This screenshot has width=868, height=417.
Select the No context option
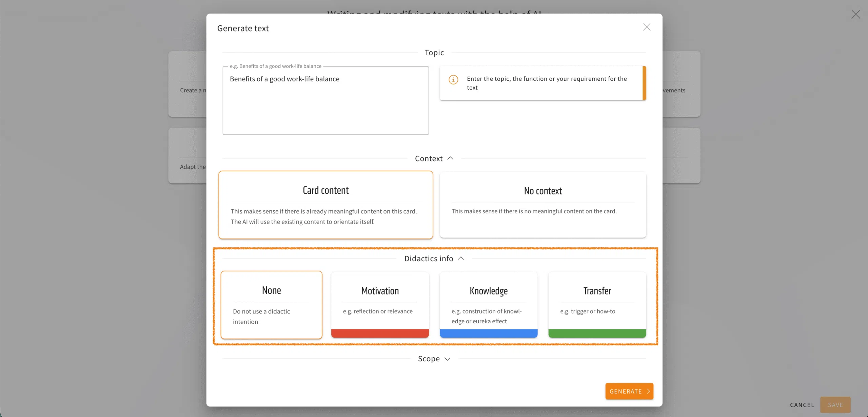tap(542, 205)
